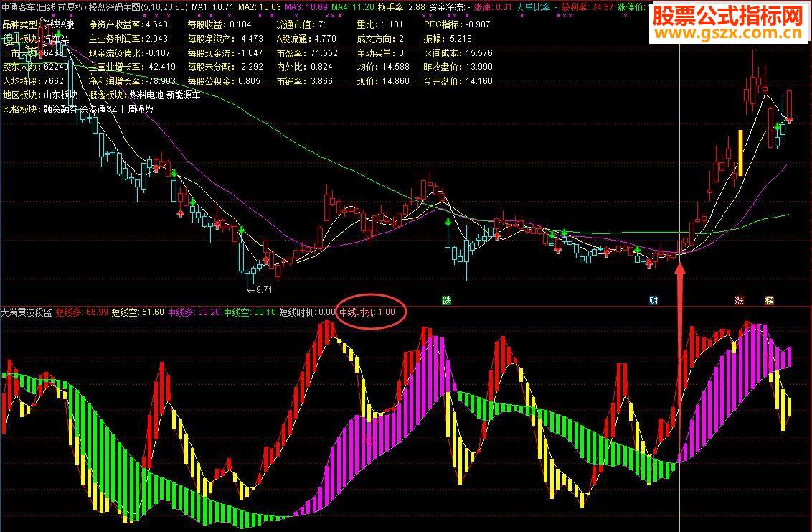This screenshot has width=812, height=532.
Task: Click the 现价: 14.860 value
Action: [x=383, y=81]
